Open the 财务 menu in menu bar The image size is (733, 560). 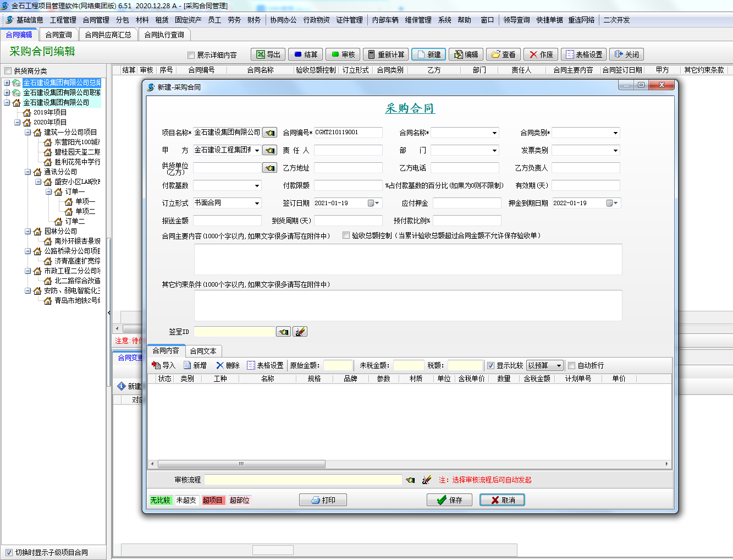(x=253, y=20)
